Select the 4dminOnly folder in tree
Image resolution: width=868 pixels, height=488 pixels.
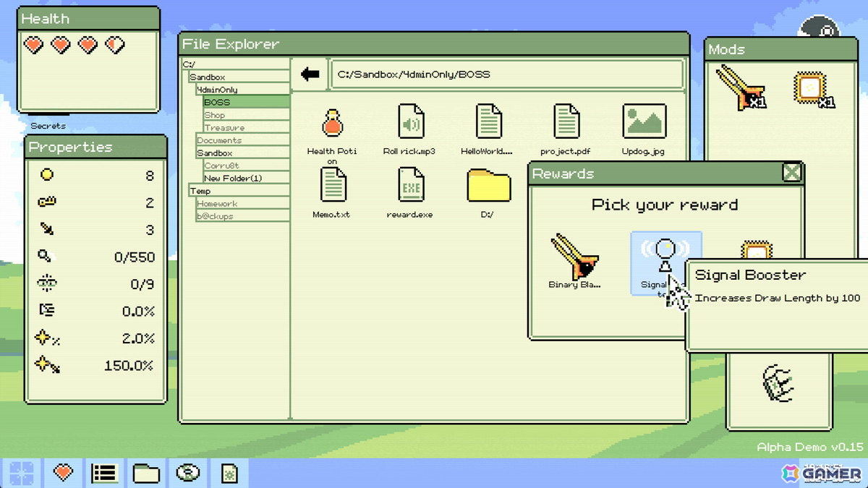pyautogui.click(x=242, y=90)
